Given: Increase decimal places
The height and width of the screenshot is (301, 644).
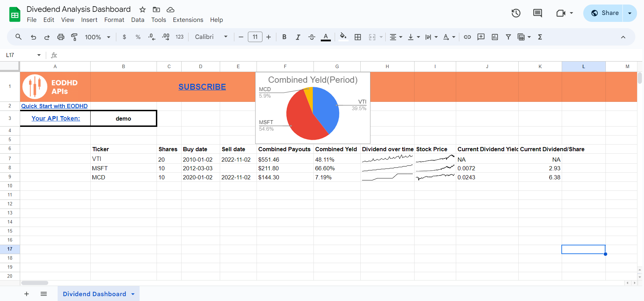Looking at the screenshot, I should [166, 37].
